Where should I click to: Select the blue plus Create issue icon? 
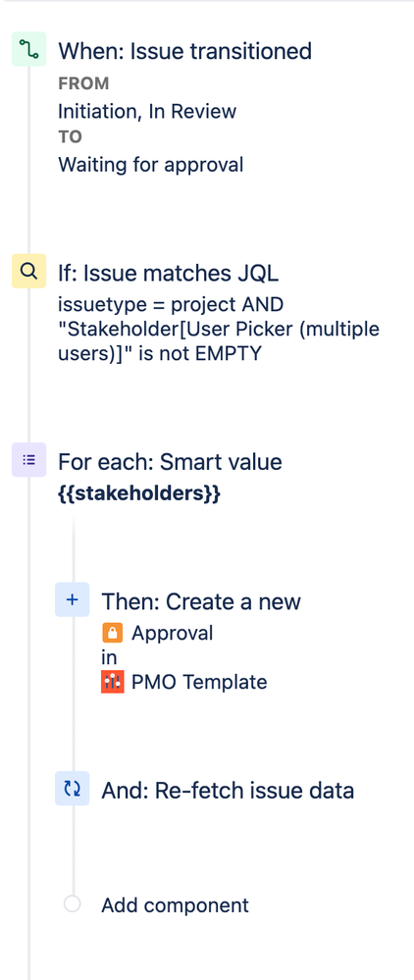click(72, 599)
